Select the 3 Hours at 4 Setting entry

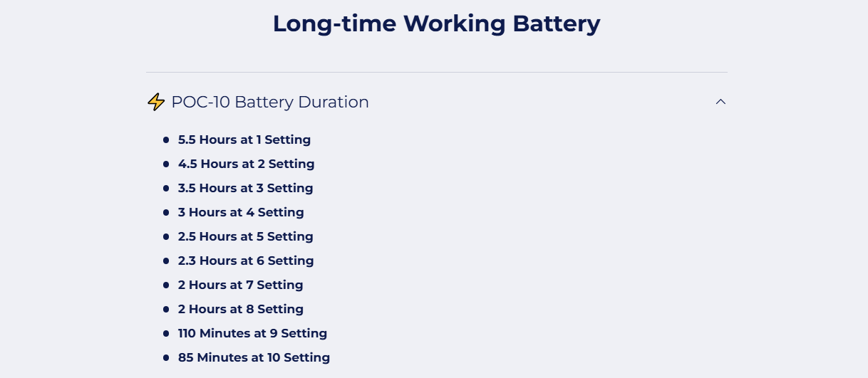point(241,212)
